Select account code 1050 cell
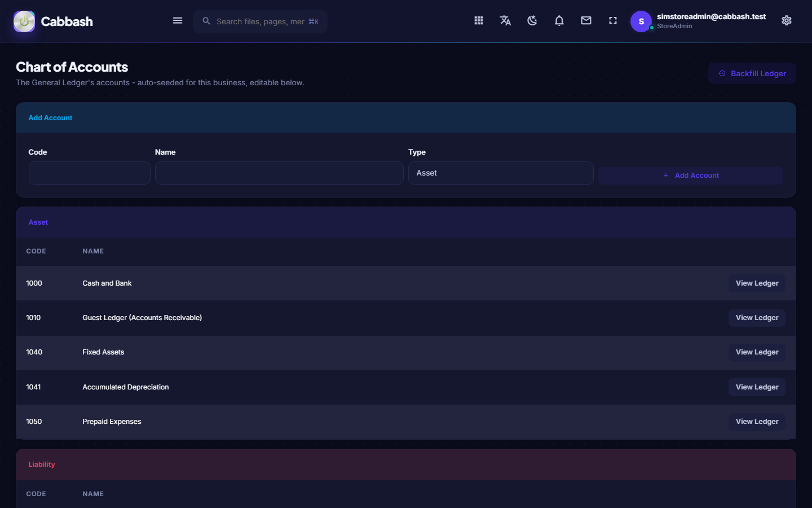812x508 pixels. click(x=34, y=422)
